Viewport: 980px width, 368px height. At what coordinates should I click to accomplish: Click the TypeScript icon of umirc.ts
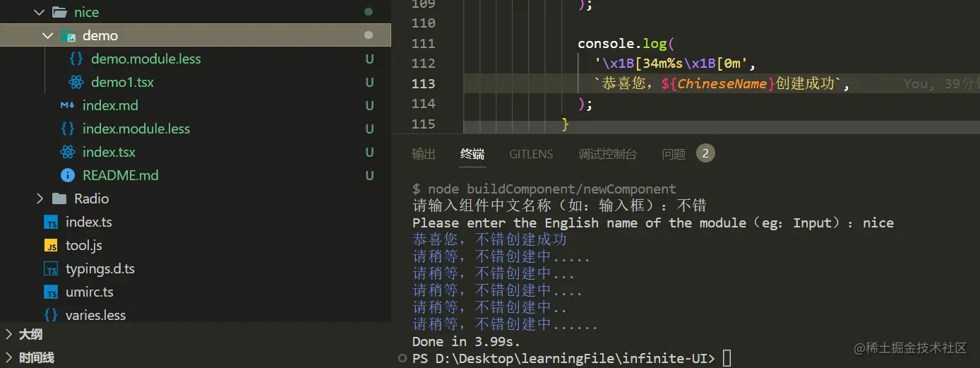point(51,292)
